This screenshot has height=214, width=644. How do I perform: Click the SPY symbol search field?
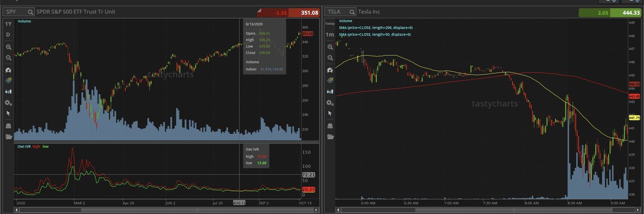pos(19,12)
